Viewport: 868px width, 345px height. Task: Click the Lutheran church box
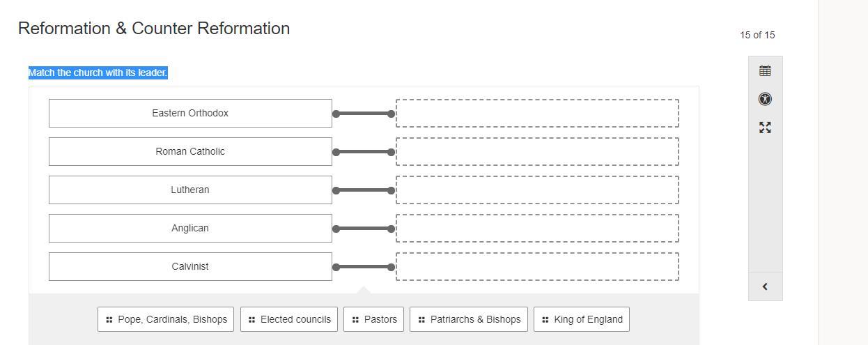pos(190,190)
